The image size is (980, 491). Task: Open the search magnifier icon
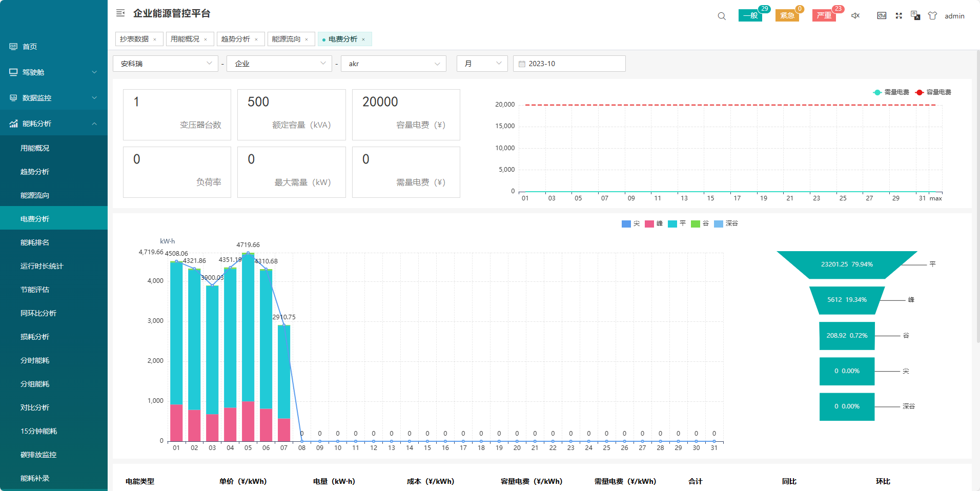coord(722,16)
